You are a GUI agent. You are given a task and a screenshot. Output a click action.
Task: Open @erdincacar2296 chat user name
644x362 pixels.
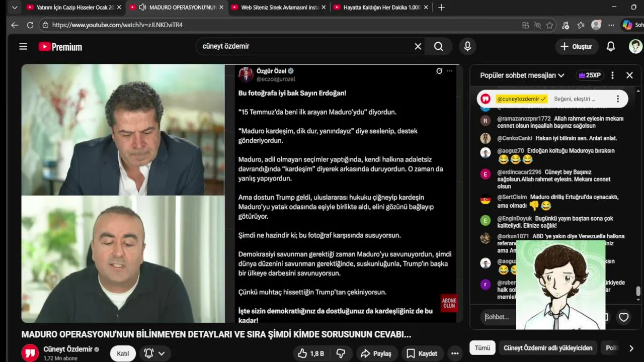519,172
